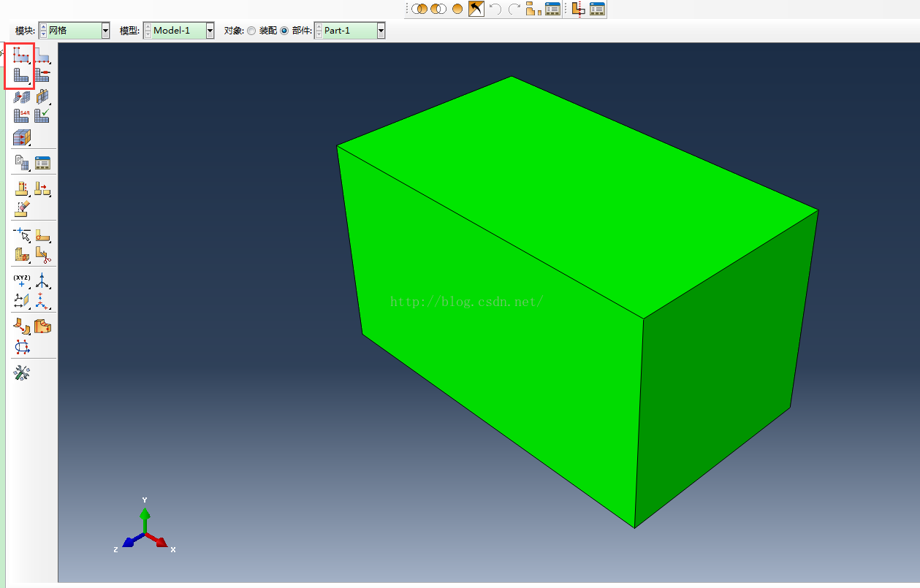
Task: Expand the 模块 module dropdown
Action: pyautogui.click(x=105, y=31)
